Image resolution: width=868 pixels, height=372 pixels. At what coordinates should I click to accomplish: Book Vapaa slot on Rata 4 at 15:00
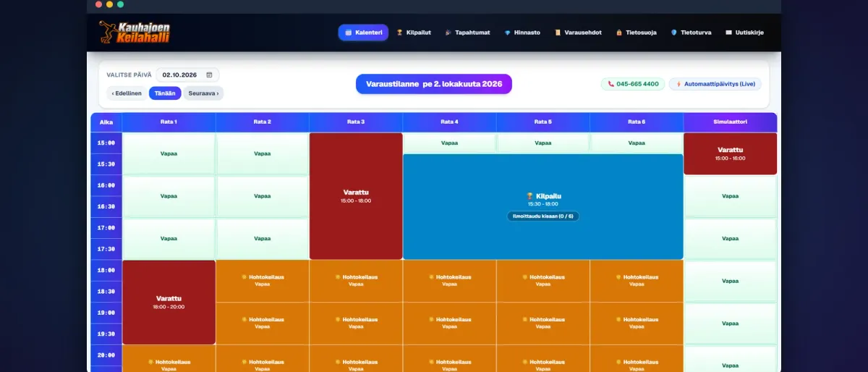(449, 143)
